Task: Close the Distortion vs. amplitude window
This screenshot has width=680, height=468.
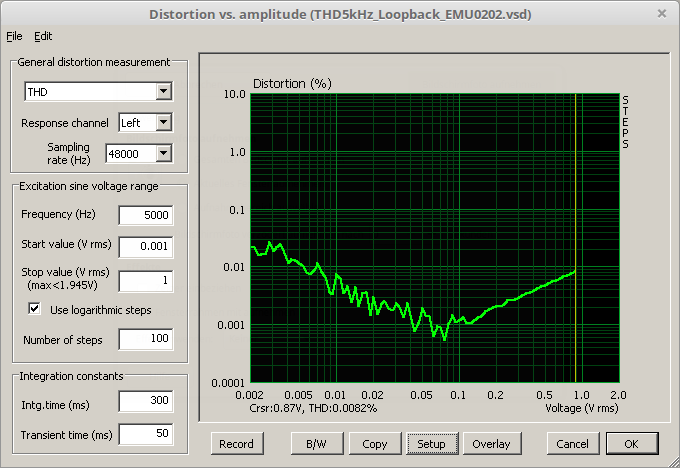Action: [661, 14]
